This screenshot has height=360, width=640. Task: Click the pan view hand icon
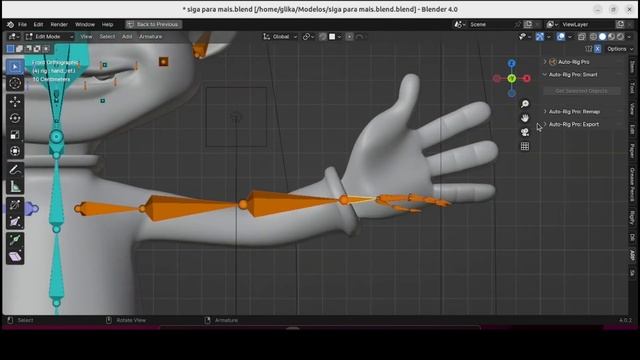[525, 118]
